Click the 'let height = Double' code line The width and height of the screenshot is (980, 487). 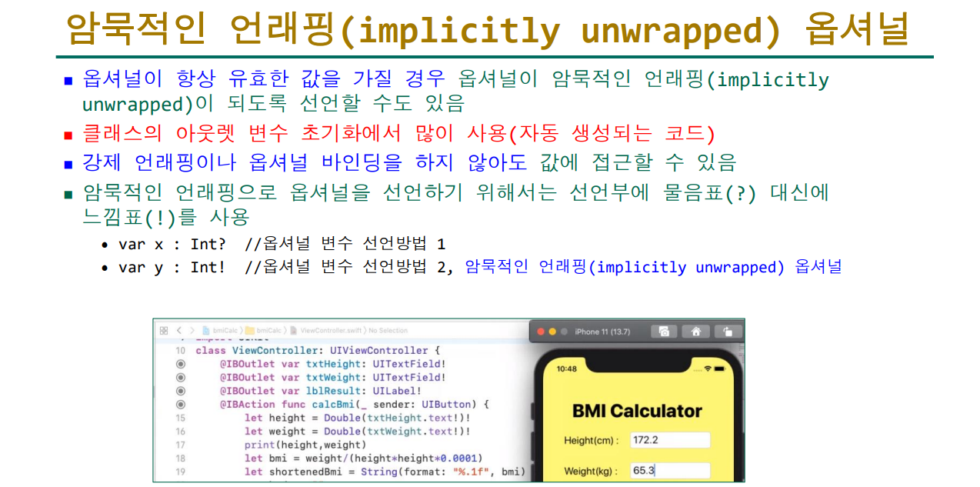[357, 418]
